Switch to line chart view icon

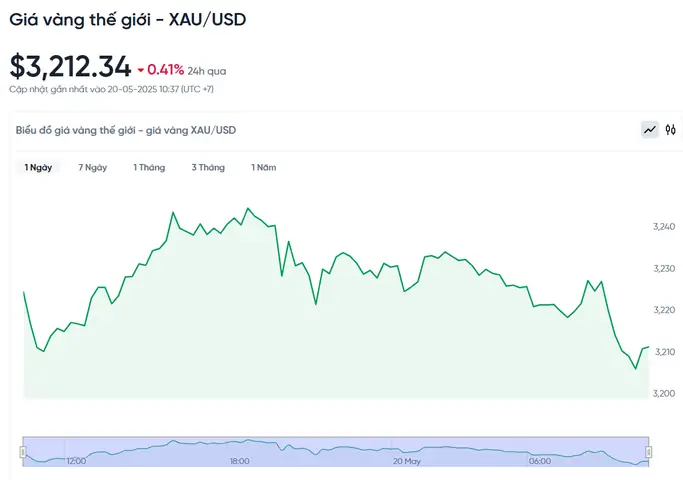(x=650, y=130)
